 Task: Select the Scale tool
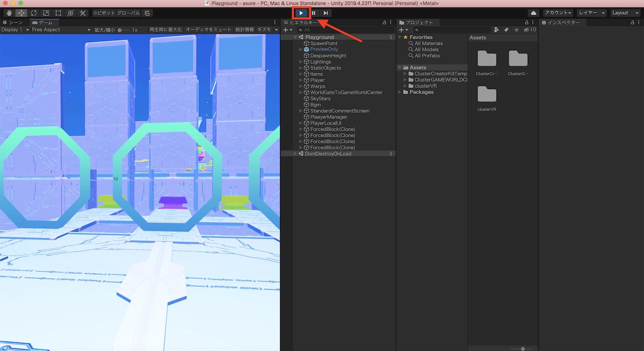pyautogui.click(x=46, y=13)
